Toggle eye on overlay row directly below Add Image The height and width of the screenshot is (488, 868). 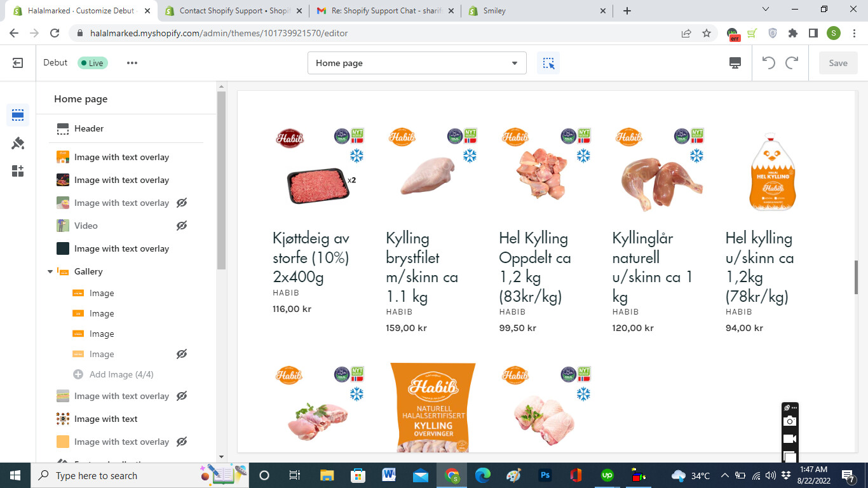(182, 396)
